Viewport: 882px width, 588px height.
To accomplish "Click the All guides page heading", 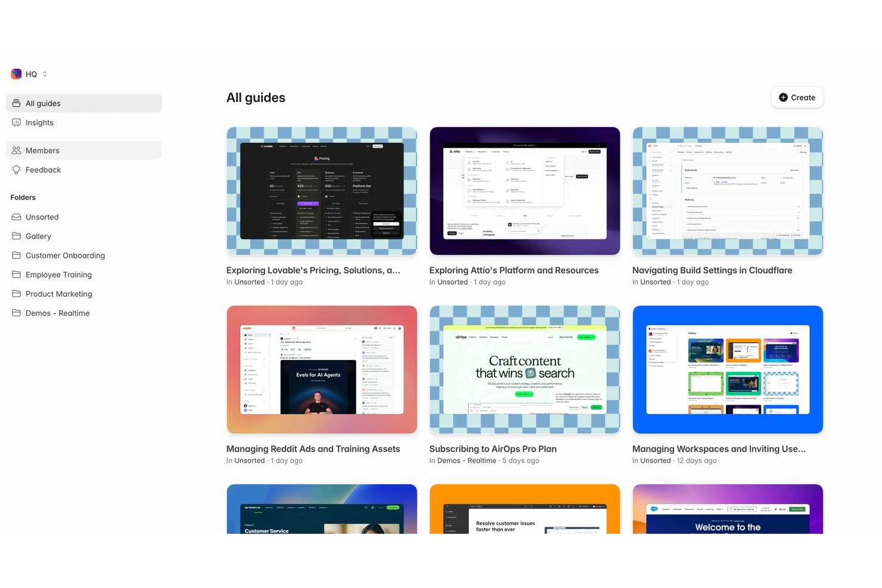I will click(x=256, y=97).
